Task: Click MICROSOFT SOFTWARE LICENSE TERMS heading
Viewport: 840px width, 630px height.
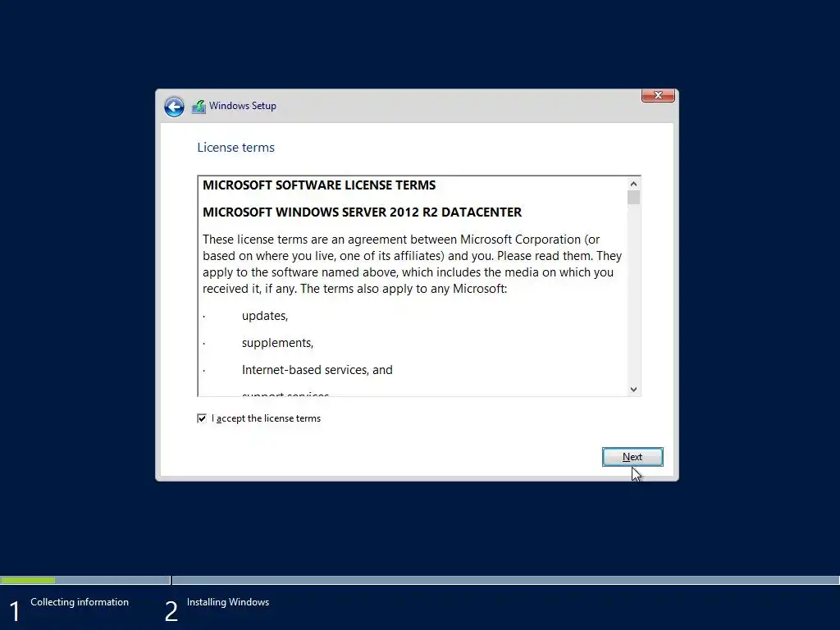Action: 319,185
